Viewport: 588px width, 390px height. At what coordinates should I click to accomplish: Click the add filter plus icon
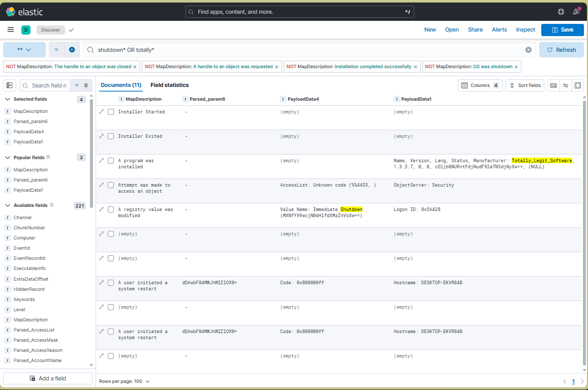72,50
